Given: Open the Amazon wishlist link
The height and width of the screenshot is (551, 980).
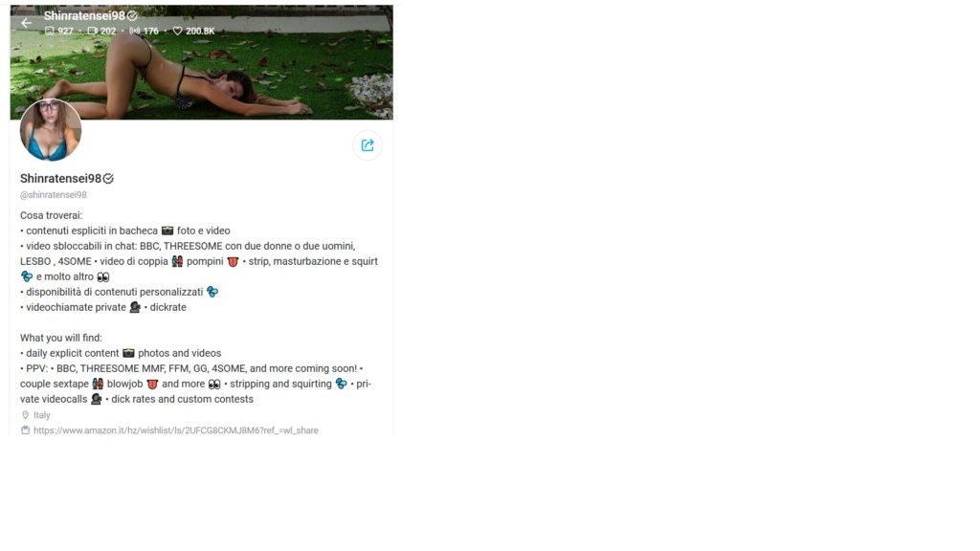Looking at the screenshot, I should (176, 430).
